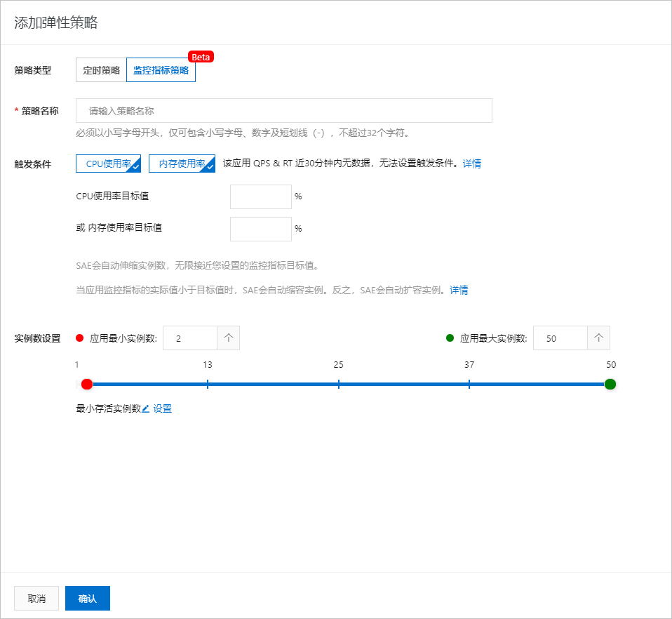Click the red dot before 应用最小实例数
672x619 pixels.
point(79,338)
